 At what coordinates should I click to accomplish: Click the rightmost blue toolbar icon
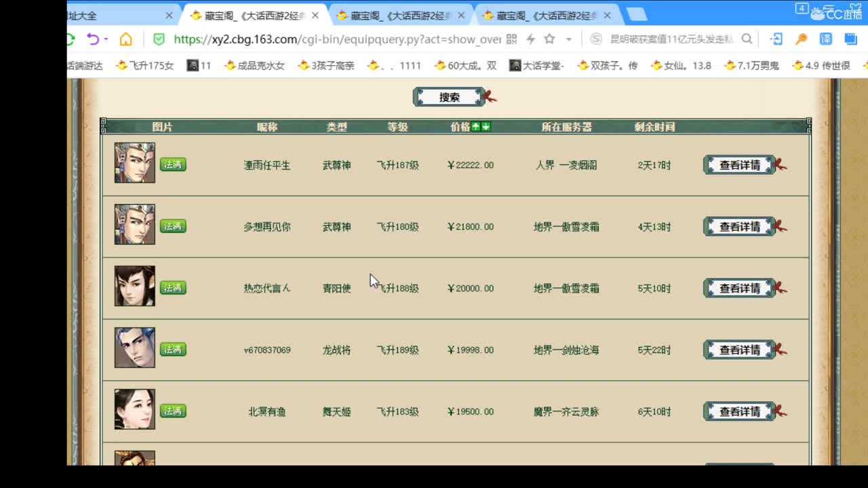point(850,39)
